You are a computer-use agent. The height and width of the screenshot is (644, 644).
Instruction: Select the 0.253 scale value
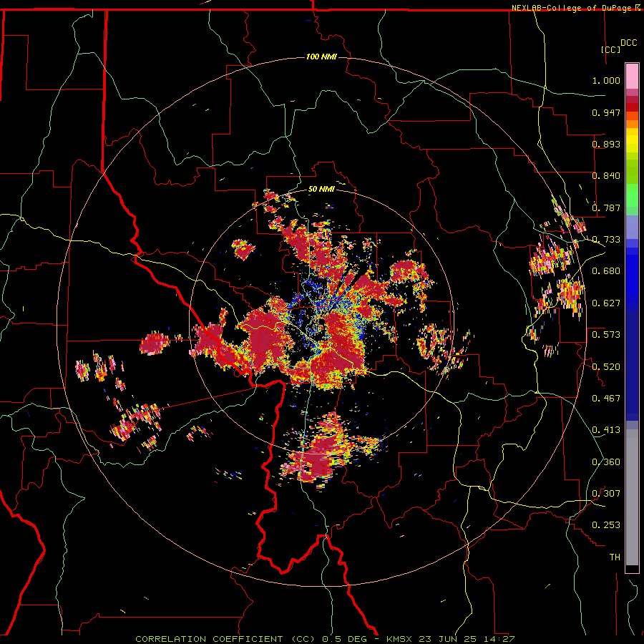pyautogui.click(x=606, y=525)
